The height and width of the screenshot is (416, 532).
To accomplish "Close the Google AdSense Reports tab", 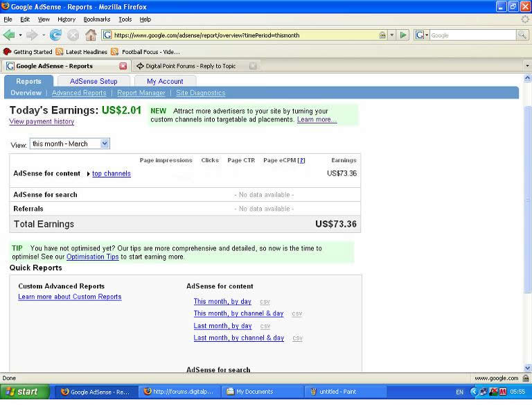I will point(123,66).
